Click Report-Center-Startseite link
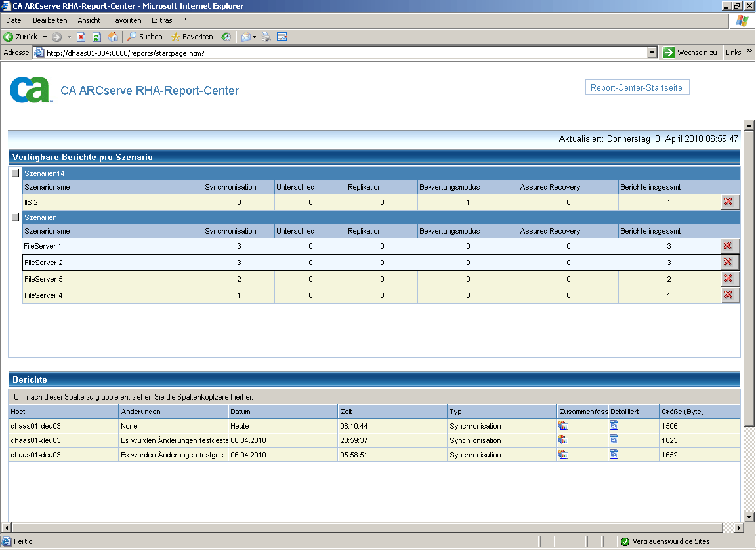Screen dimensions: 756x550 pyautogui.click(x=637, y=88)
